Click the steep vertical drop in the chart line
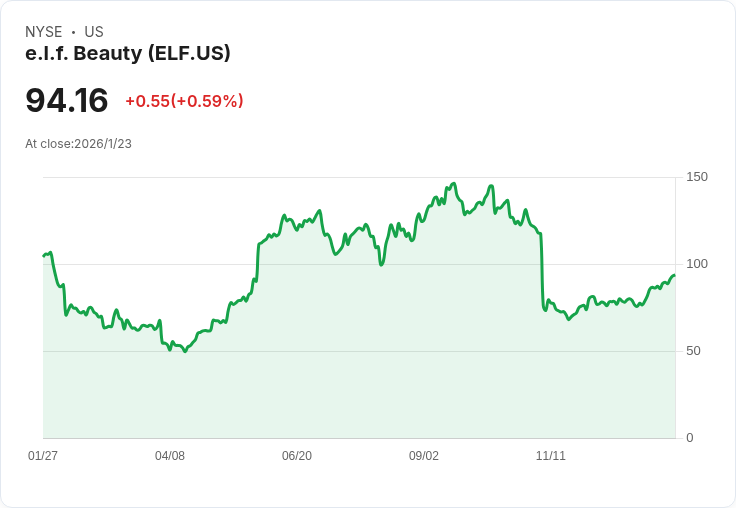The width and height of the screenshot is (736, 508). 542,270
